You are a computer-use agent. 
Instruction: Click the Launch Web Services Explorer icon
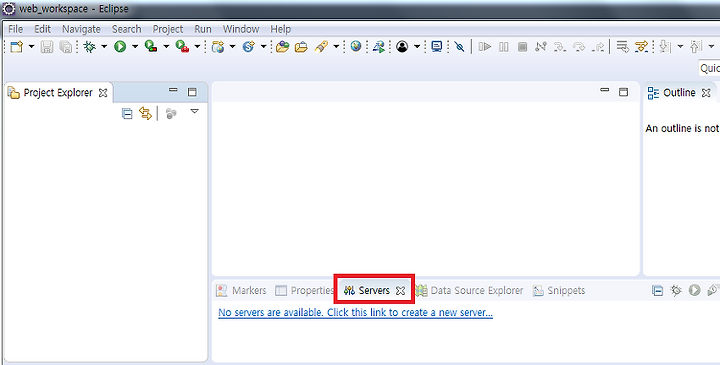point(379,46)
